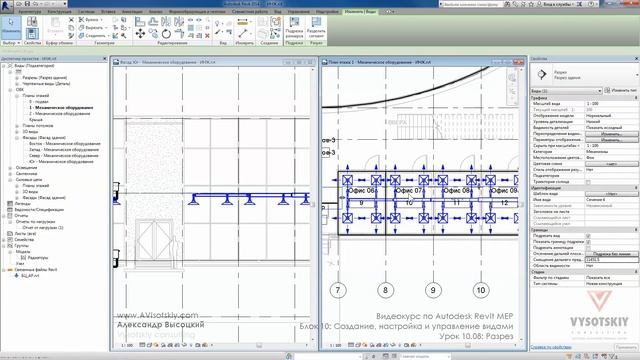Expand the Семейства tree node
Image resolution: width=640 pixels, height=360 pixels.
tap(4, 240)
